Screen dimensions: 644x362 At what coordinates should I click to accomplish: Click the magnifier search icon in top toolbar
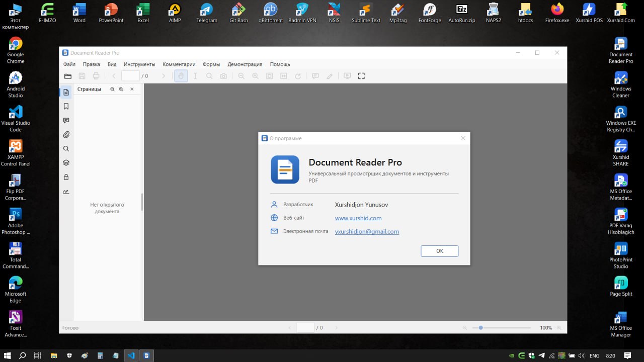tap(209, 76)
